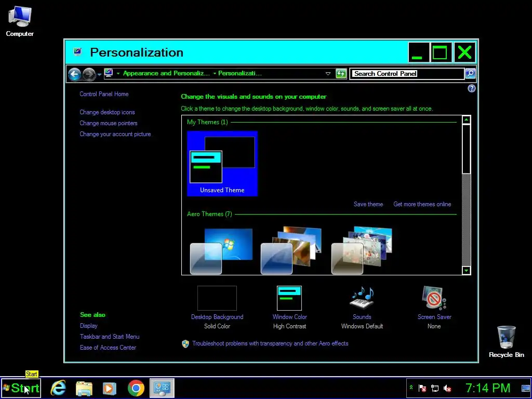Image resolution: width=532 pixels, height=399 pixels.
Task: Open Windows Explorer folder on taskbar
Action: point(84,389)
